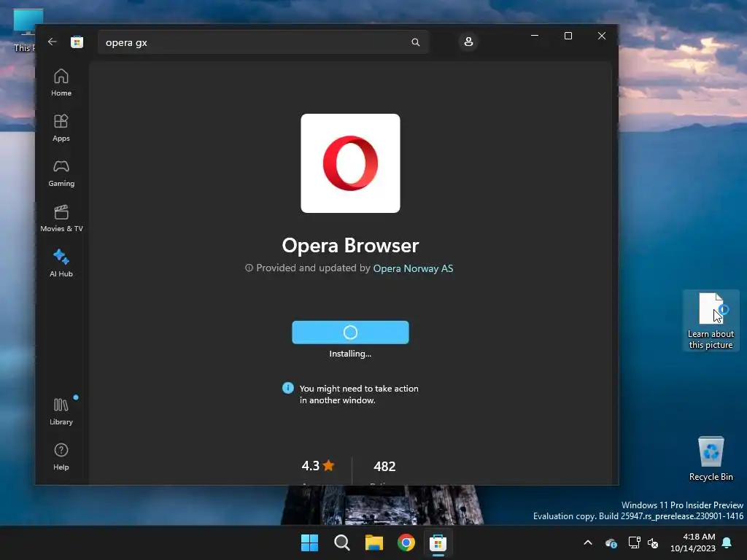Click Microsoft Store taskbar icon

click(438, 542)
